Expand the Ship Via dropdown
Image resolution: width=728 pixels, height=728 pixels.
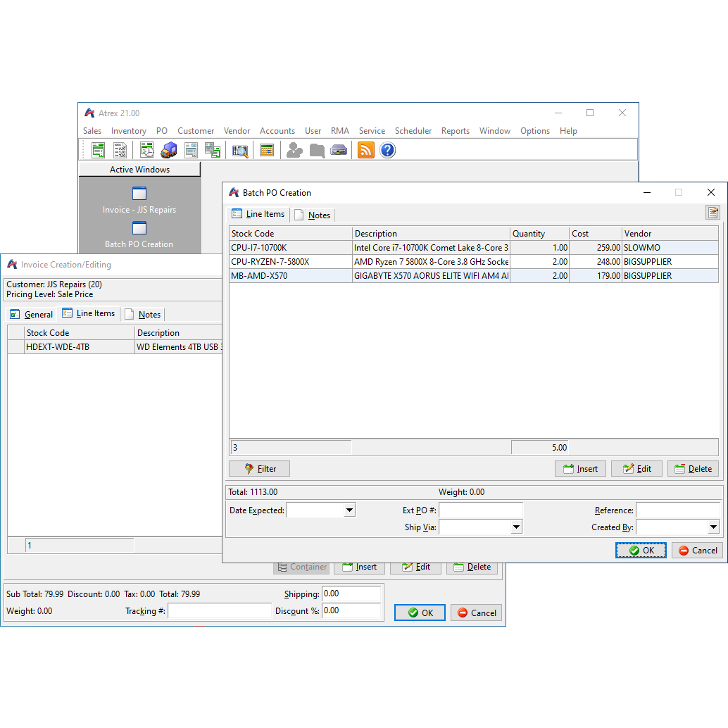(x=516, y=527)
